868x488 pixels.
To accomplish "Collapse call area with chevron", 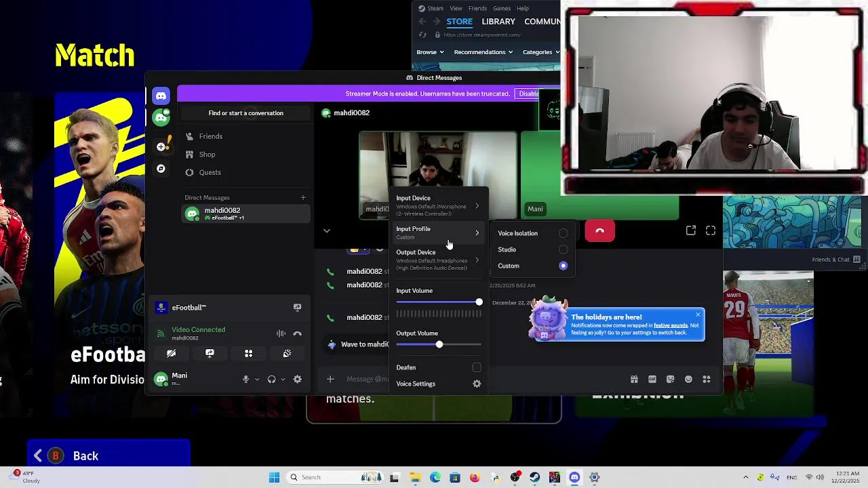I will (326, 231).
